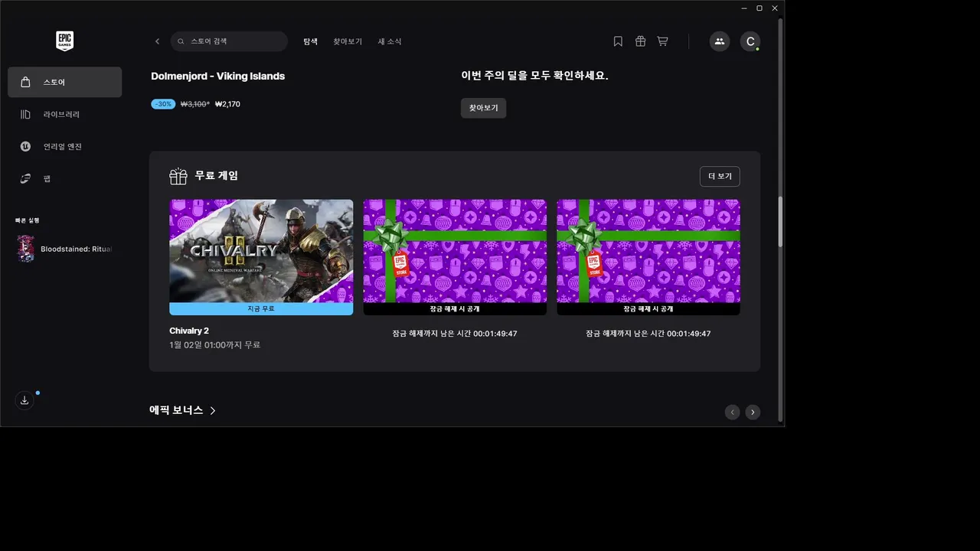Open the downloads icon in sidebar
Screen dimensions: 980x551
click(x=24, y=400)
